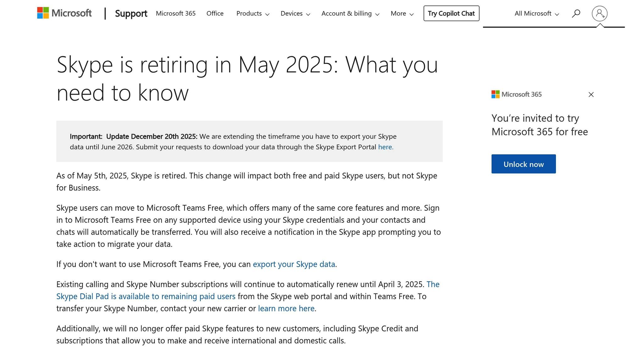The image size is (644, 362).
Task: Expand the Devices dropdown menu
Action: pyautogui.click(x=295, y=14)
